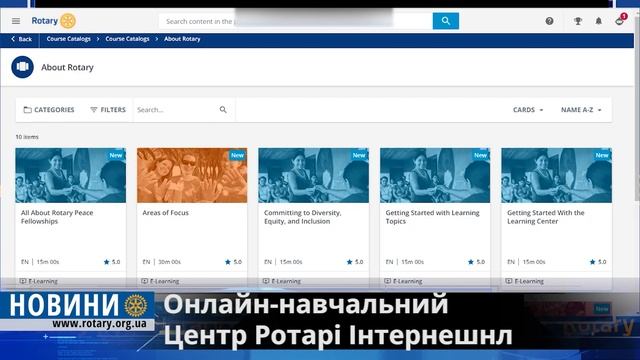Viewport: 640px width, 360px height.
Task: Click the About Rotary catalog icon
Action: 22,67
